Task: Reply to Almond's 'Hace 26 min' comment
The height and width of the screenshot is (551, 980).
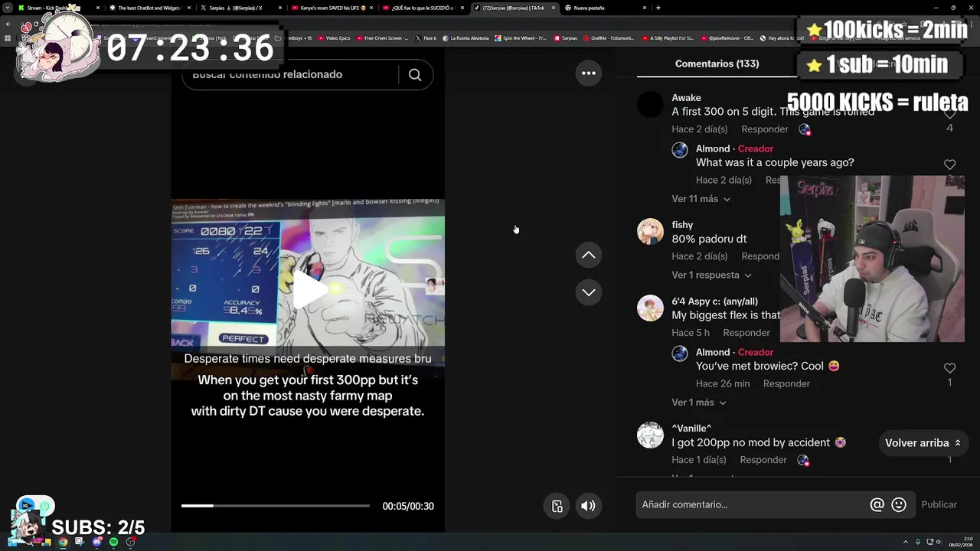Action: (786, 383)
